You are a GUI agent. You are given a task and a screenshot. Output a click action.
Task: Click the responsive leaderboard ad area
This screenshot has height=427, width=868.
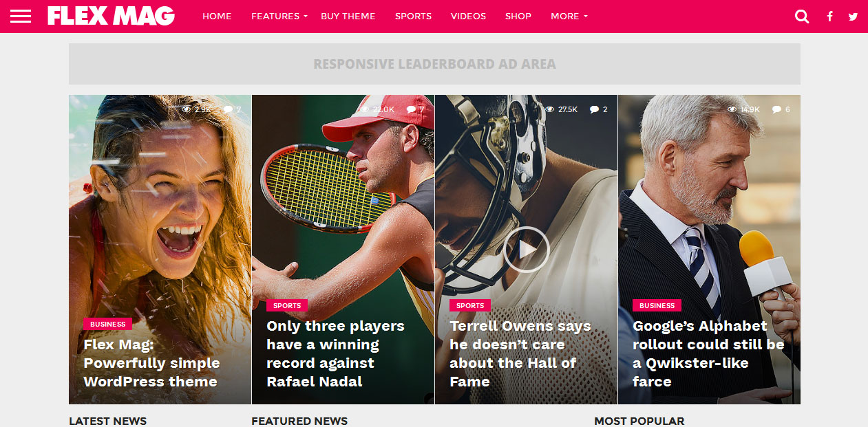click(x=434, y=64)
